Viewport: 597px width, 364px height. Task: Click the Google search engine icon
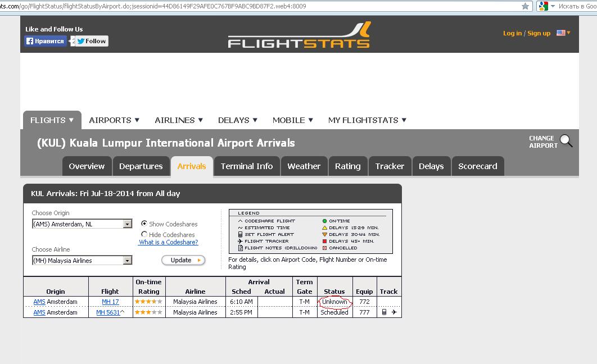coord(544,6)
